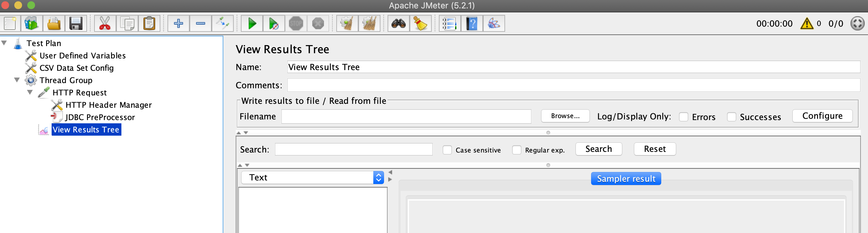Click the up arrow above Text dropdown
Screen dimensions: 868x233
(x=240, y=165)
